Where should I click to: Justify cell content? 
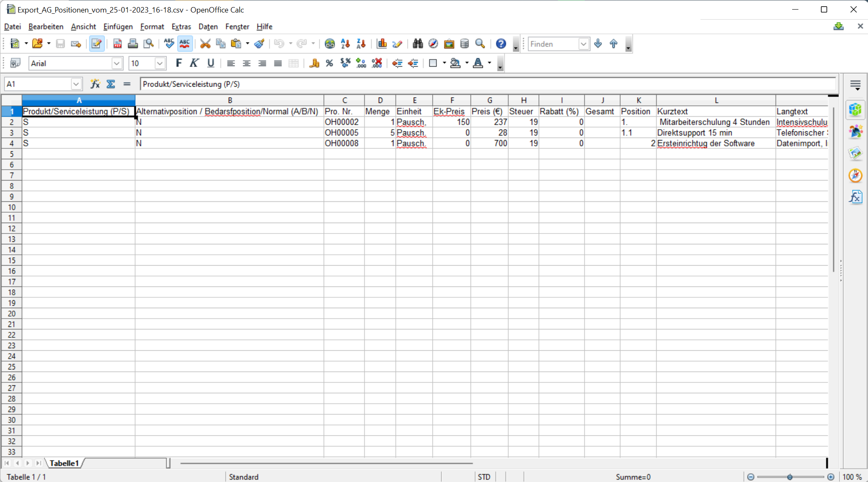[278, 63]
